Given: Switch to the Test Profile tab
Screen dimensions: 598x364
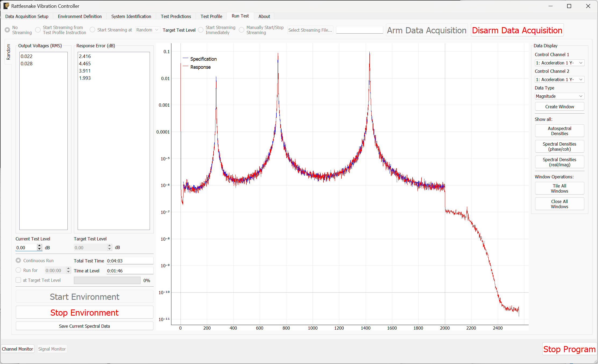Looking at the screenshot, I should pyautogui.click(x=211, y=16).
